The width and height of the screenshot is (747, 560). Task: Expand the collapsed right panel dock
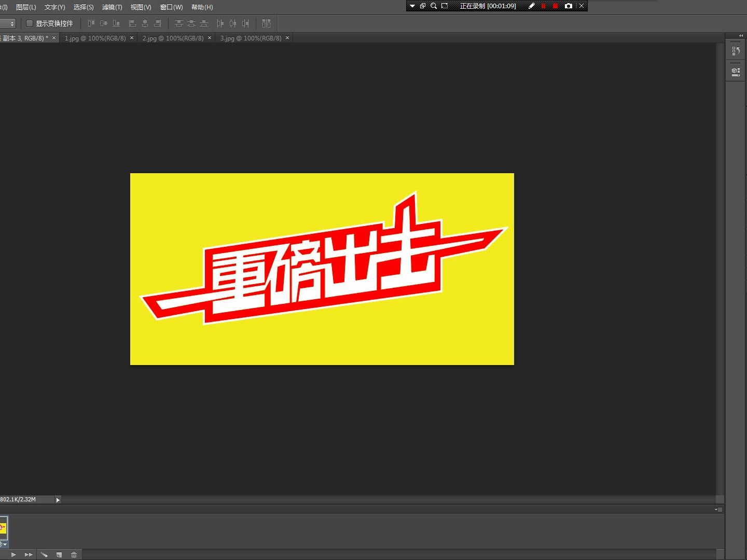coord(741,36)
